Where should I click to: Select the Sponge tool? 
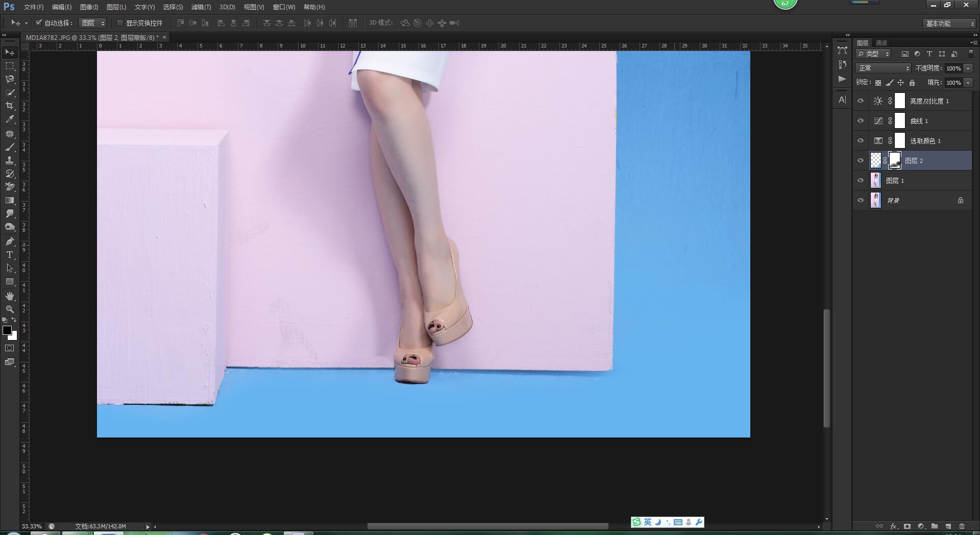(x=10, y=227)
